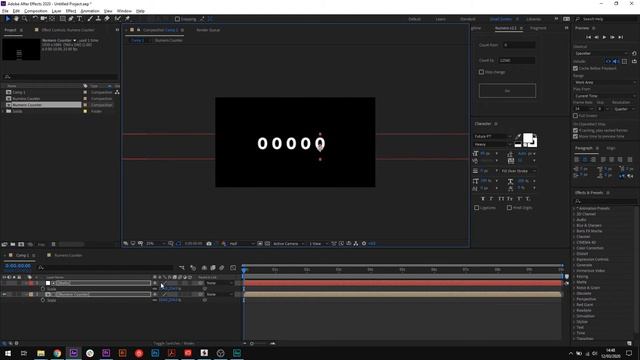The width and height of the screenshot is (640, 360).
Task: Open the magnification ratio dropdown in viewer
Action: coord(156,244)
